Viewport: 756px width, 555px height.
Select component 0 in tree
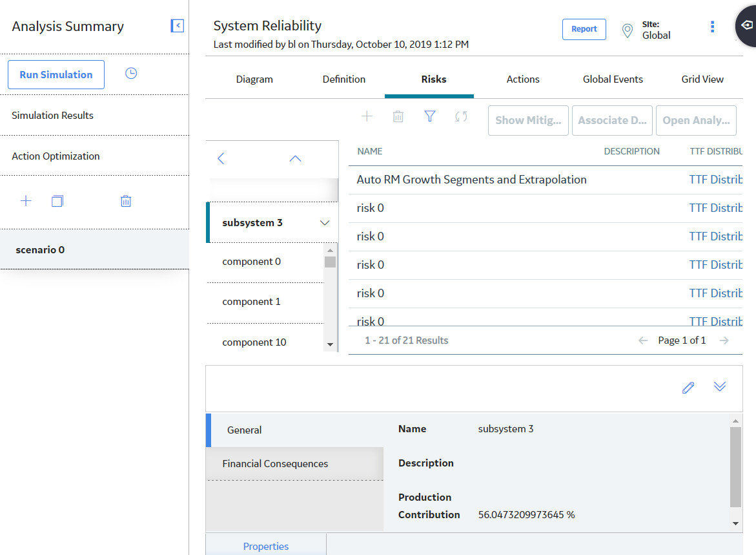click(x=265, y=262)
